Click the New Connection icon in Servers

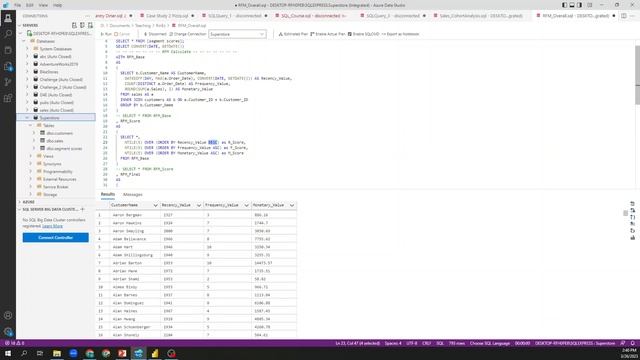click(74, 25)
